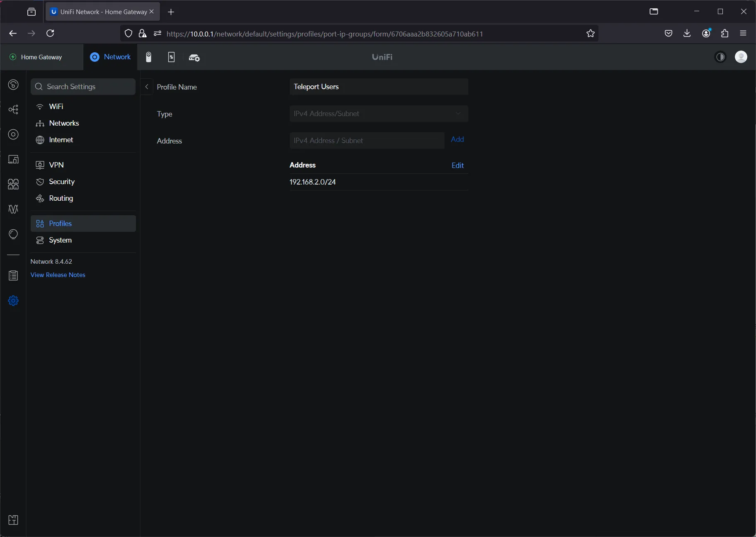Open the Protect camera application icon
The image size is (756, 537).
click(149, 57)
